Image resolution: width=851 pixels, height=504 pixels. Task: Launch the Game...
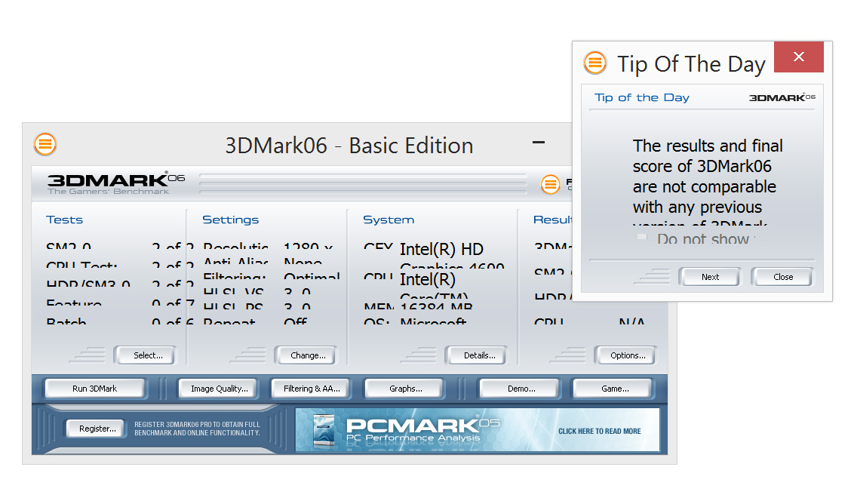pyautogui.click(x=613, y=389)
